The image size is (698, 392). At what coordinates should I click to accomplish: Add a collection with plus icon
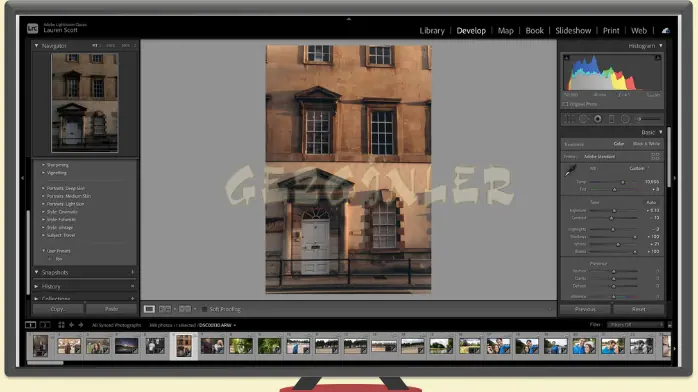[132, 298]
